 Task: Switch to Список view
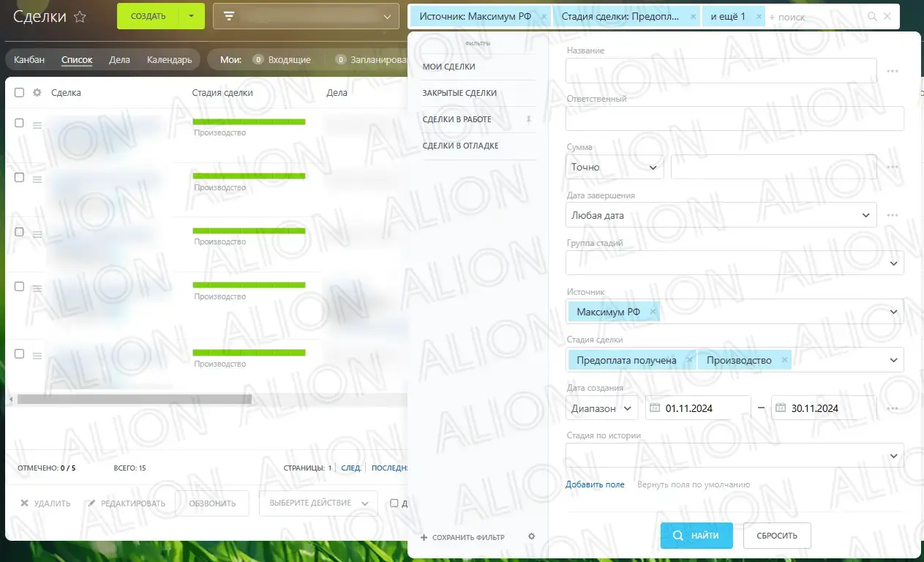tap(77, 60)
